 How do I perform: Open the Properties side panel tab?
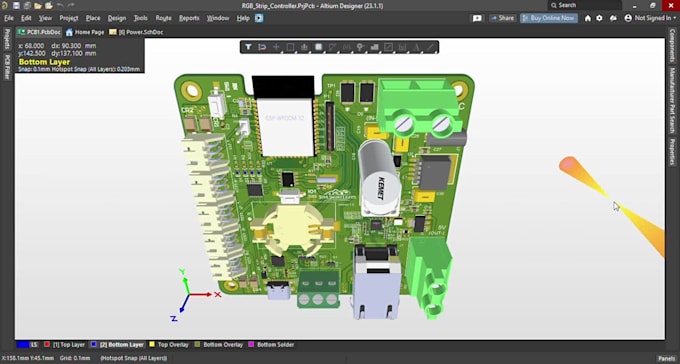pyautogui.click(x=673, y=151)
